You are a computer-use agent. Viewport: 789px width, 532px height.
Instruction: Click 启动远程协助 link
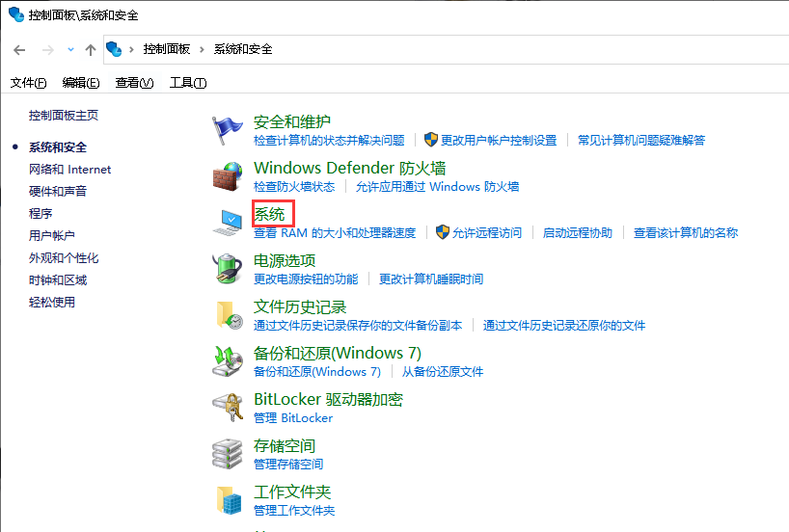tap(578, 233)
